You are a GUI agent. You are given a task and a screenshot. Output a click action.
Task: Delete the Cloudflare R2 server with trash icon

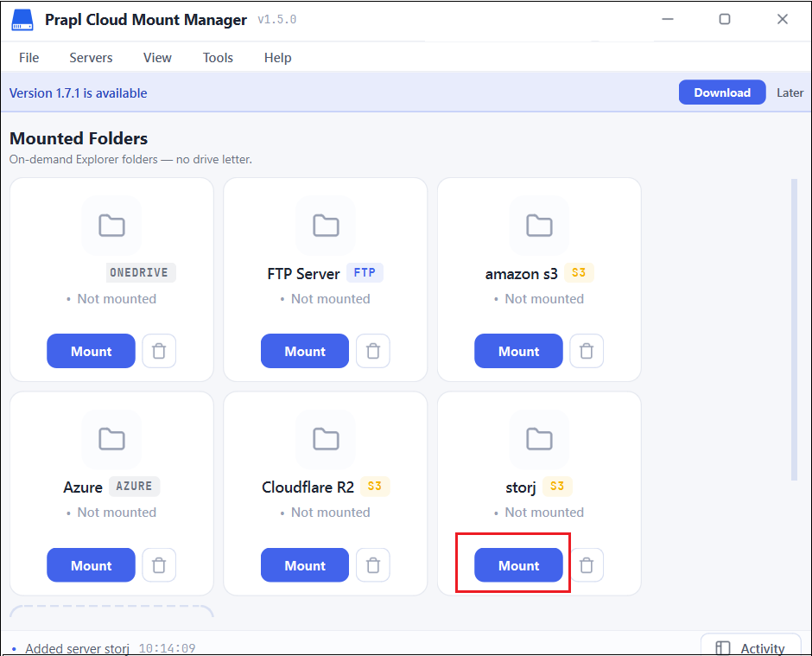[x=373, y=564]
